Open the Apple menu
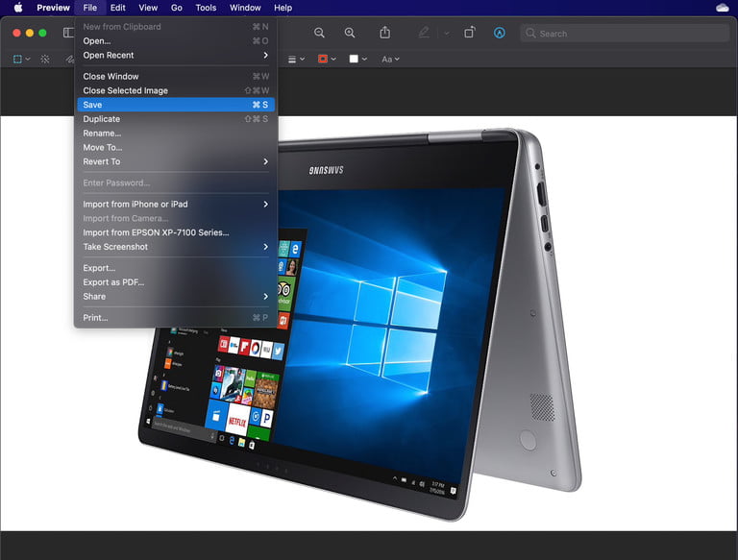Screen dimensions: 738x560 pos(18,8)
